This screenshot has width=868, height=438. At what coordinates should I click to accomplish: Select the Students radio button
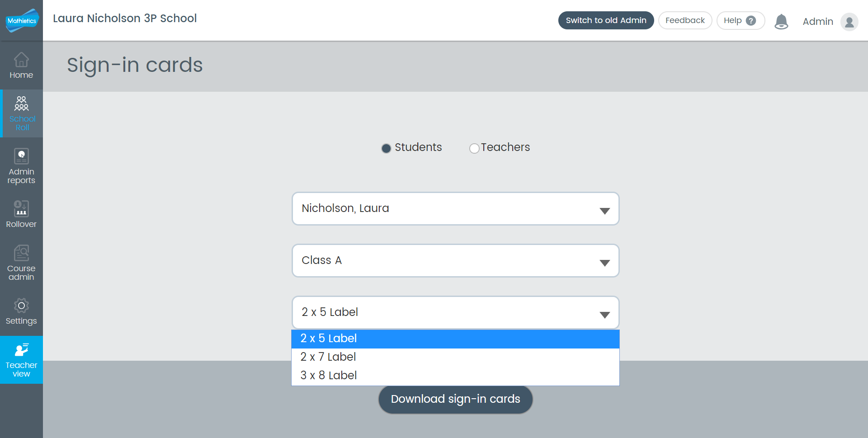click(386, 148)
